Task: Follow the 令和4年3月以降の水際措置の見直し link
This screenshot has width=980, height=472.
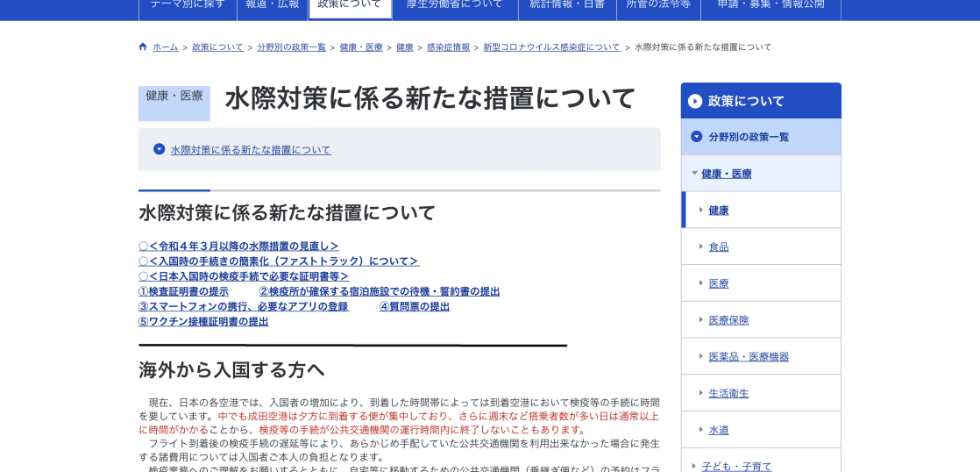Action: pos(238,247)
